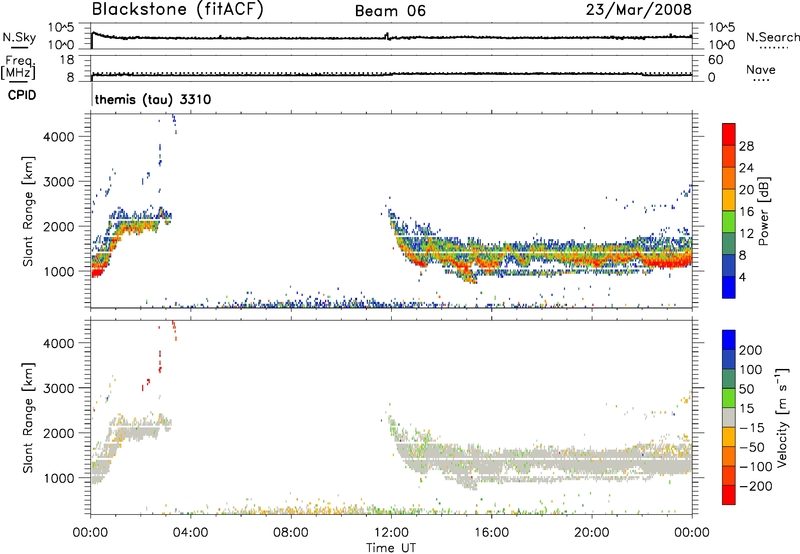Click the '04:00' time axis label
This screenshot has width=800, height=554.
190,533
